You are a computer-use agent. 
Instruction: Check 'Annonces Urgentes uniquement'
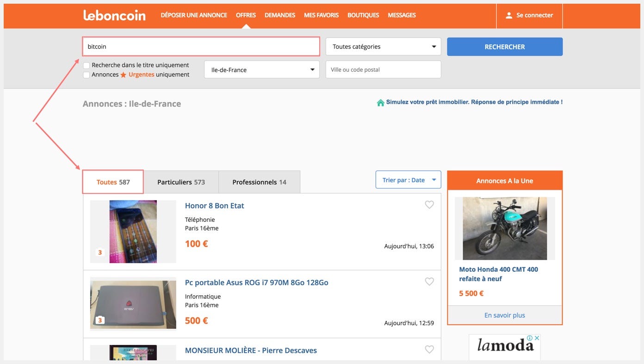[86, 74]
